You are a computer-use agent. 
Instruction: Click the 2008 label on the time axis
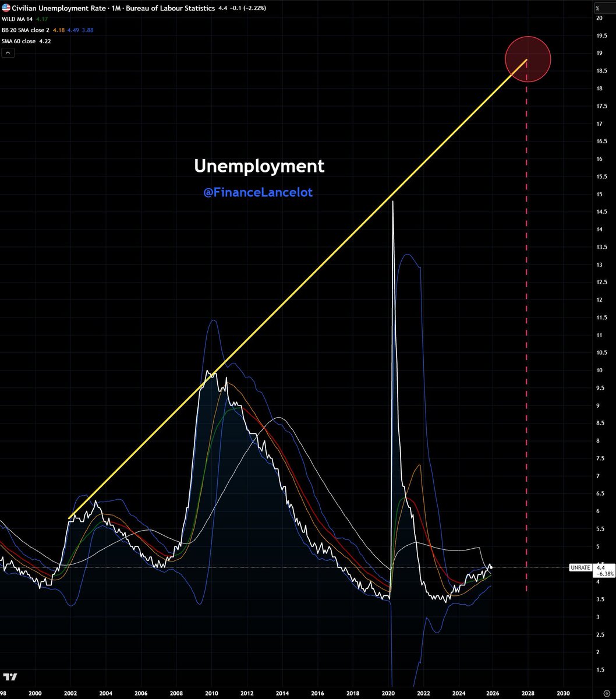tap(176, 694)
